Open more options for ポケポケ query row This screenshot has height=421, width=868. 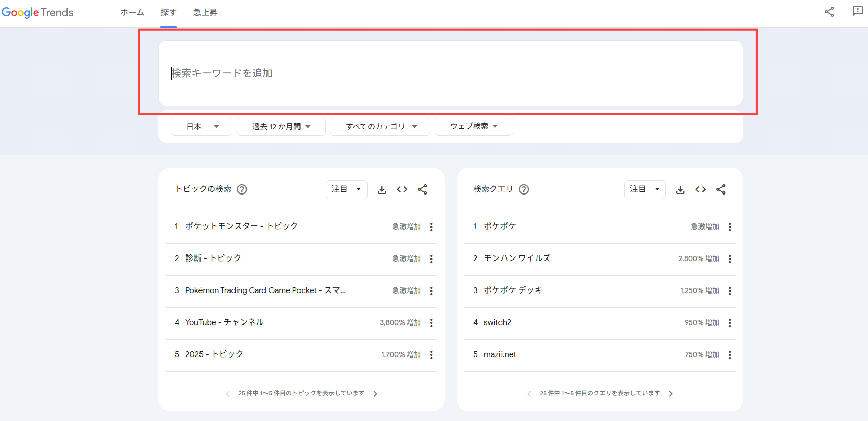(x=730, y=227)
